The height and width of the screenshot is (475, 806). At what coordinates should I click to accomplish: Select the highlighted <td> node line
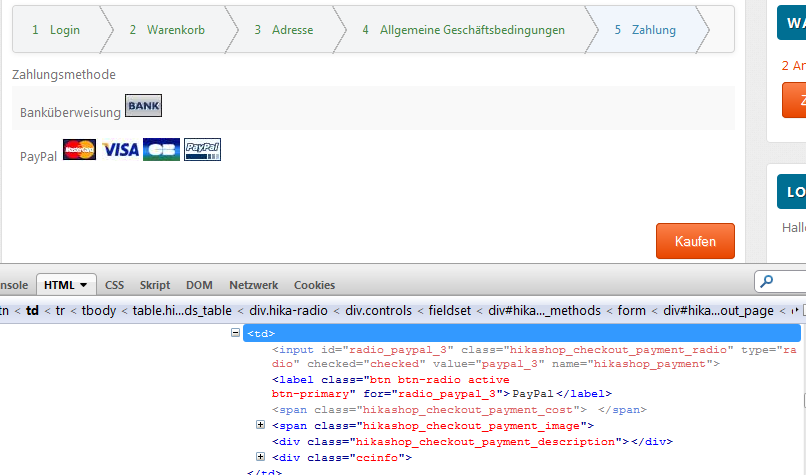click(522, 333)
